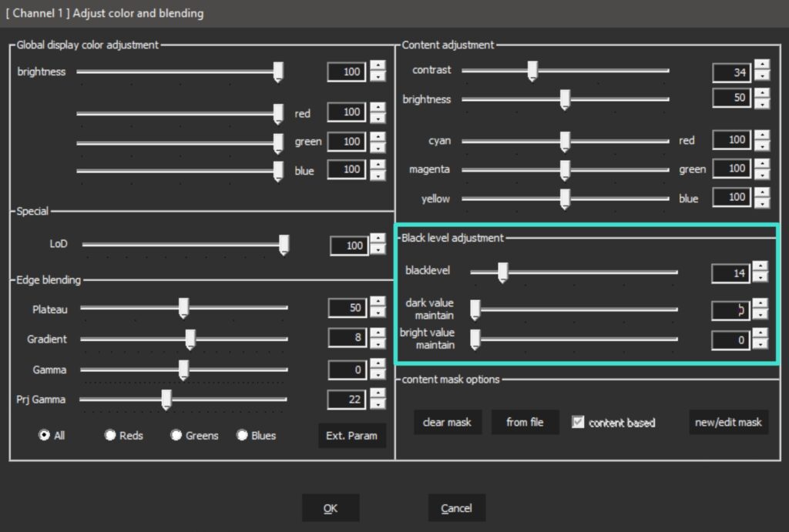
Task: Click the blacklevel slider handle
Action: (503, 273)
